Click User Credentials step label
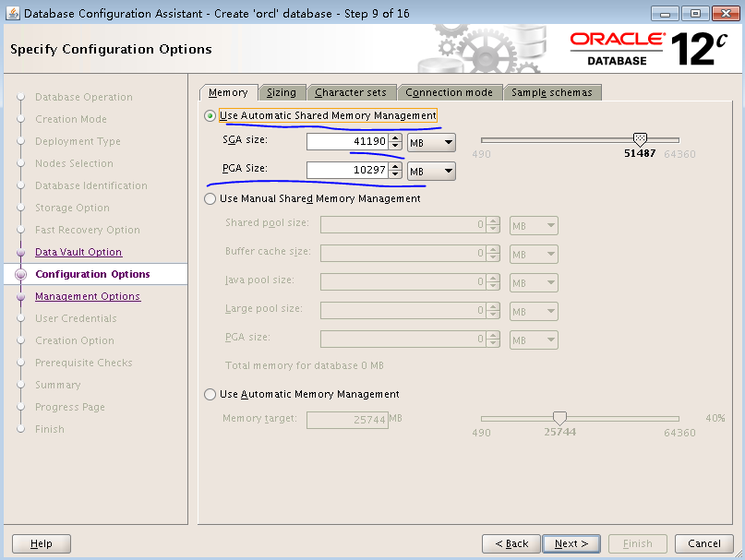Screen dimensions: 745x560 coord(76,318)
